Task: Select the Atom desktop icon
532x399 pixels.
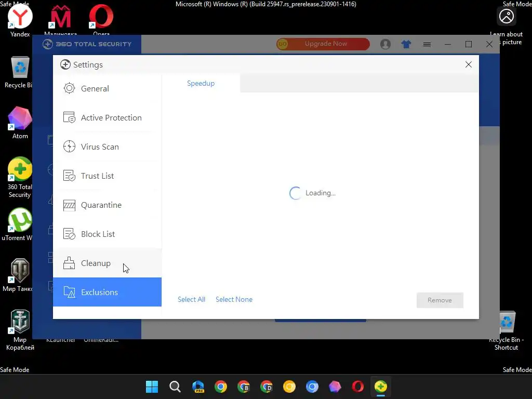Action: [x=20, y=123]
